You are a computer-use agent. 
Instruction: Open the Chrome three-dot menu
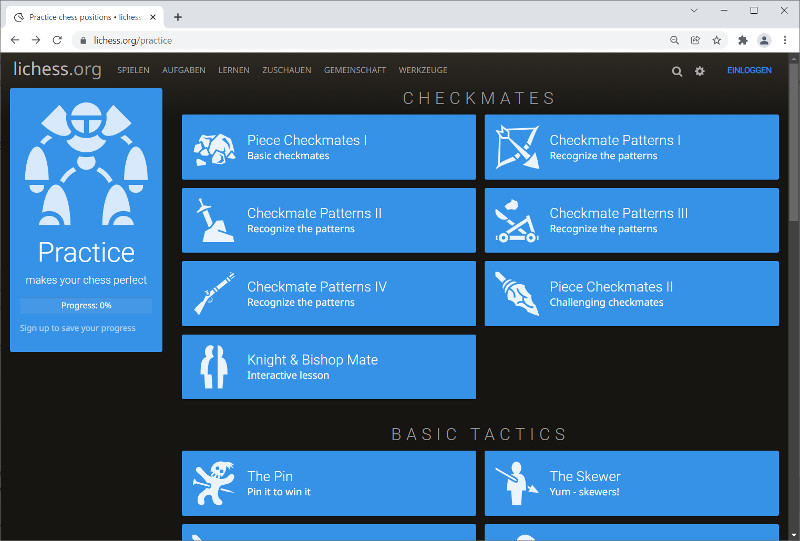click(785, 40)
